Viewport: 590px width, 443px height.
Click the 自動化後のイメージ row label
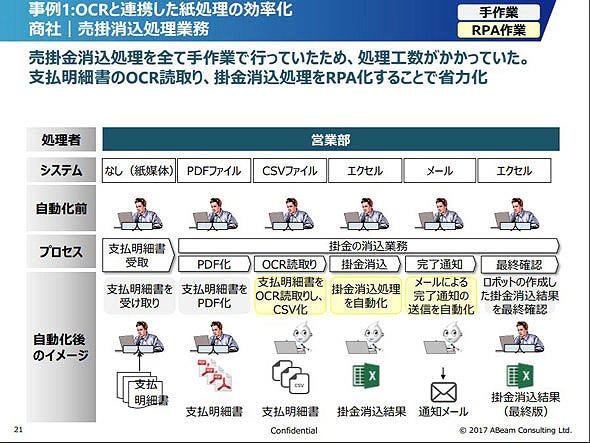(61, 347)
